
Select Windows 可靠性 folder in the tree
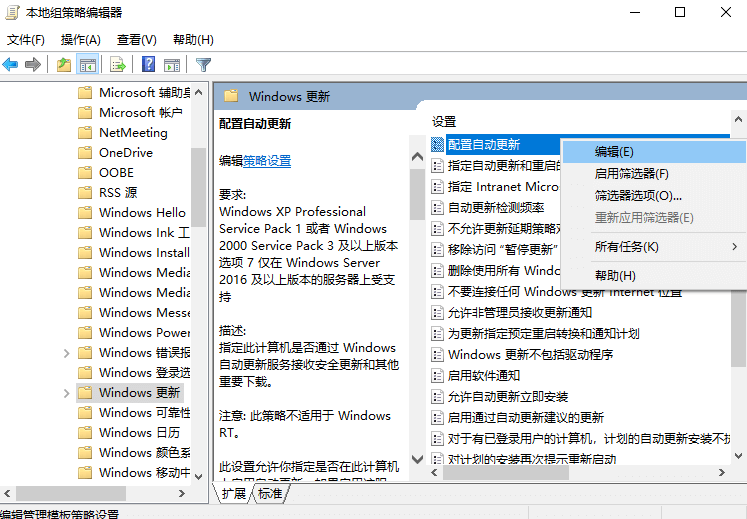144,413
